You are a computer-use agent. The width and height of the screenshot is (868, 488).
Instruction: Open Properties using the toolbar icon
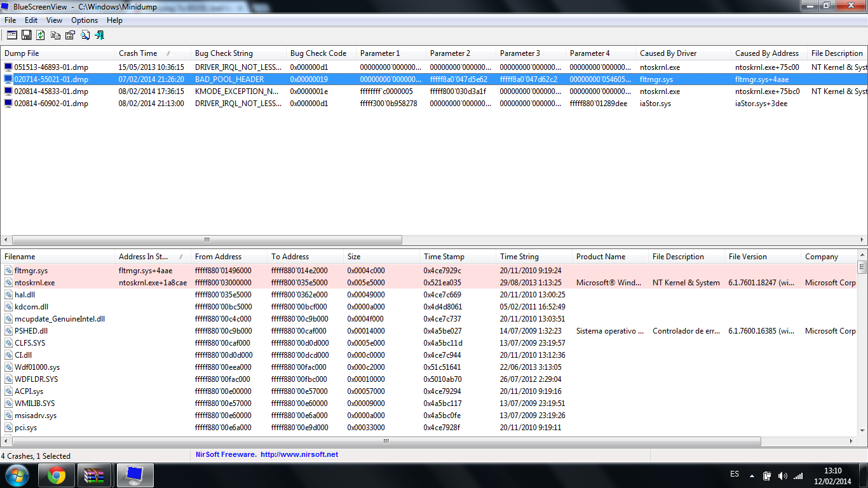coord(71,35)
